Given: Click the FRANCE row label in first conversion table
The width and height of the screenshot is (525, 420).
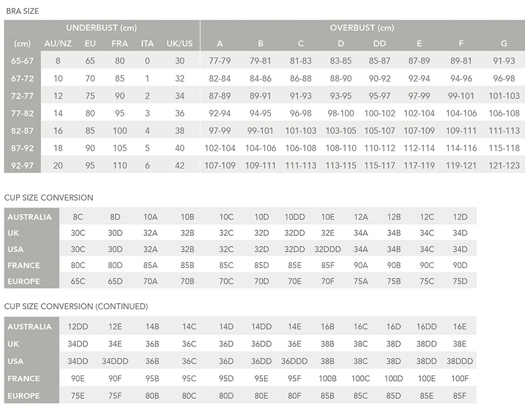Looking at the screenshot, I should (24, 265).
